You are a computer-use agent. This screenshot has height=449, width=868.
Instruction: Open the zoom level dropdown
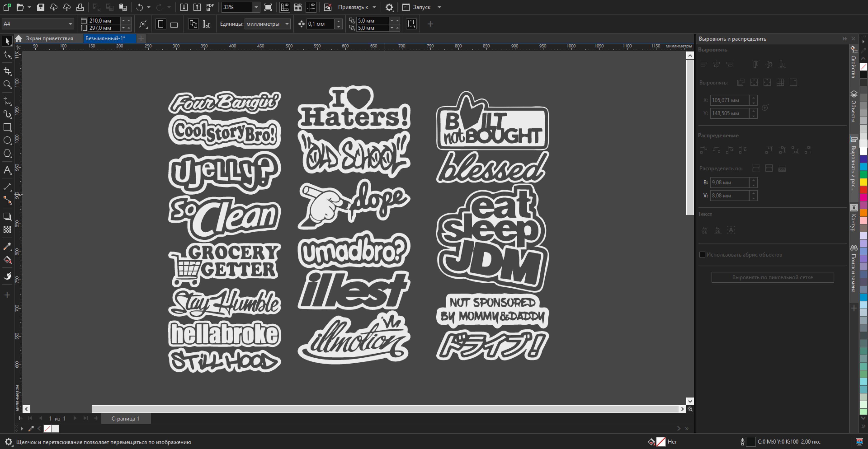pyautogui.click(x=256, y=7)
